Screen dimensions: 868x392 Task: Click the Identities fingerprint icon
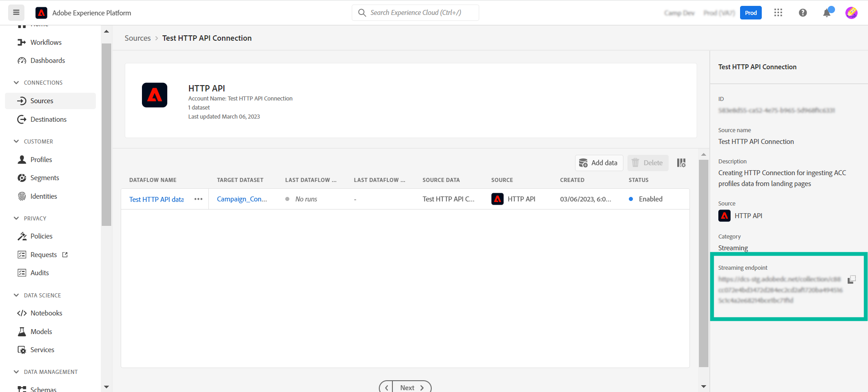[x=22, y=196]
